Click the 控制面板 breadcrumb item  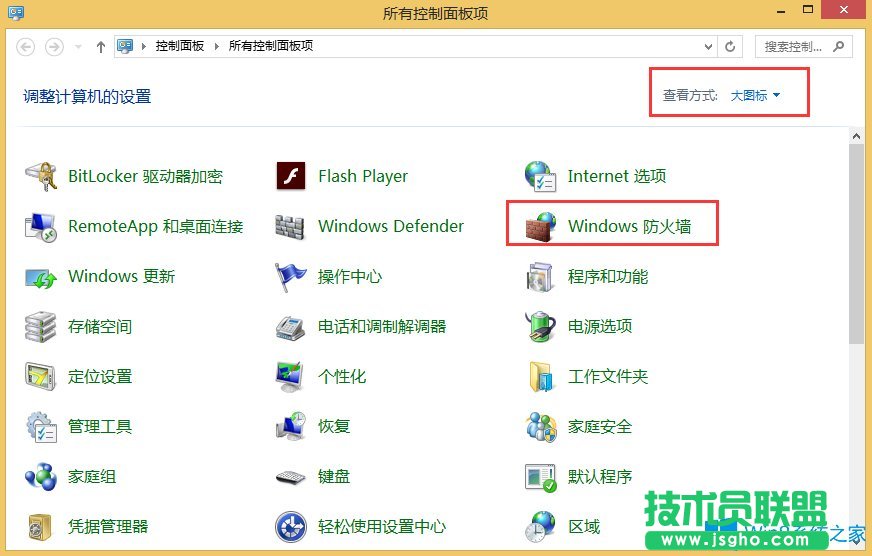click(x=180, y=46)
